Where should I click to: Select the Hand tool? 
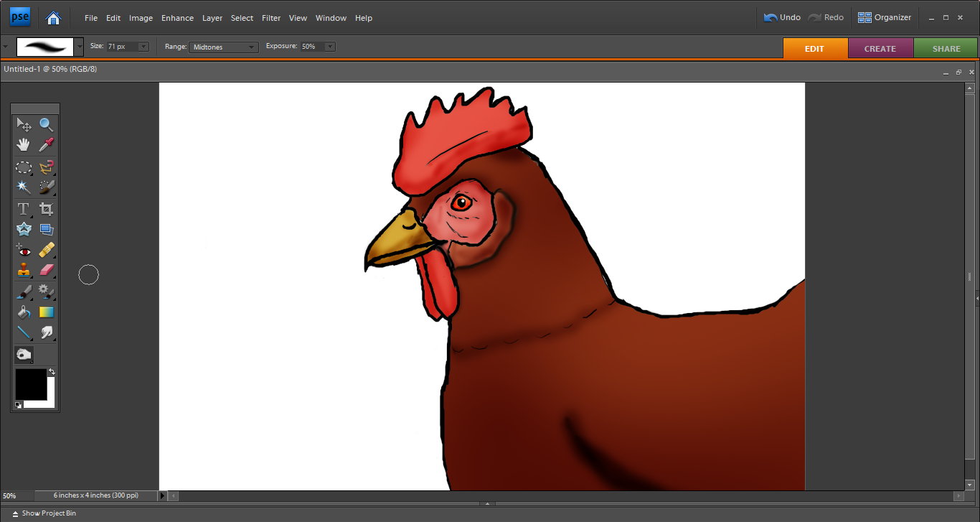pos(24,145)
